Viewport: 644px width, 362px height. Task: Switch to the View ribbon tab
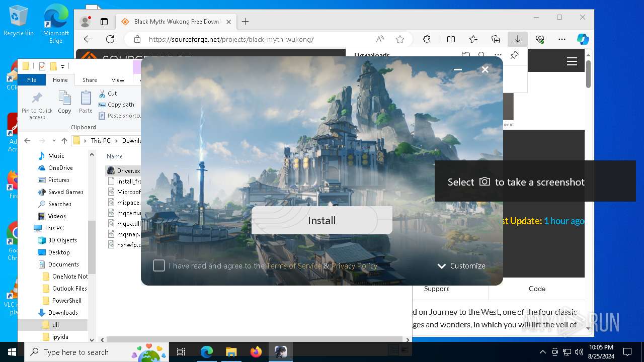pyautogui.click(x=118, y=80)
